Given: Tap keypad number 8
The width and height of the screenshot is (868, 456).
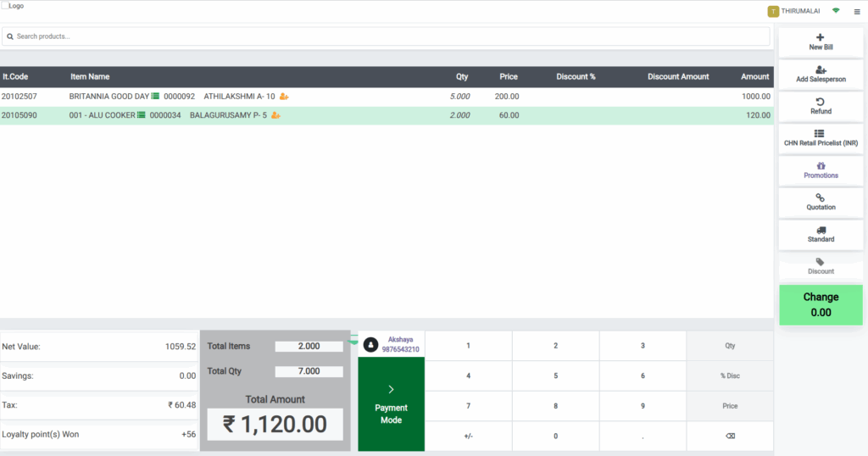Looking at the screenshot, I should (x=556, y=406).
